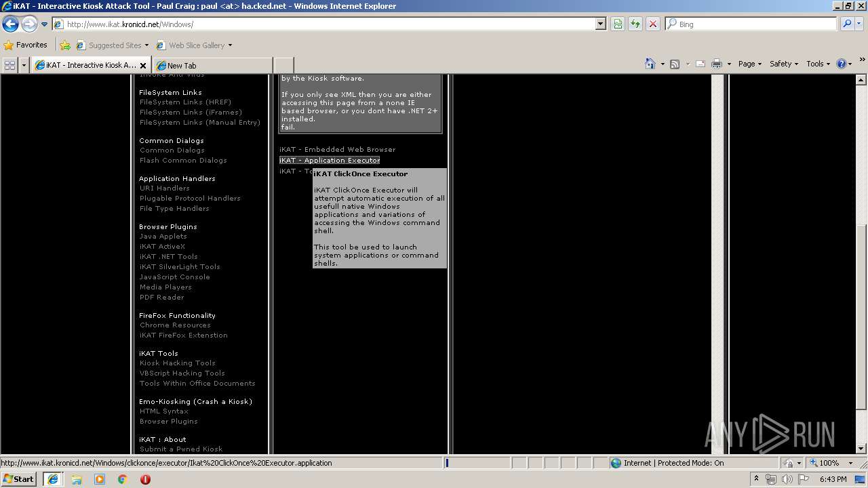Open iKAT SilverLight Tools link
The height and width of the screenshot is (488, 868).
[180, 267]
